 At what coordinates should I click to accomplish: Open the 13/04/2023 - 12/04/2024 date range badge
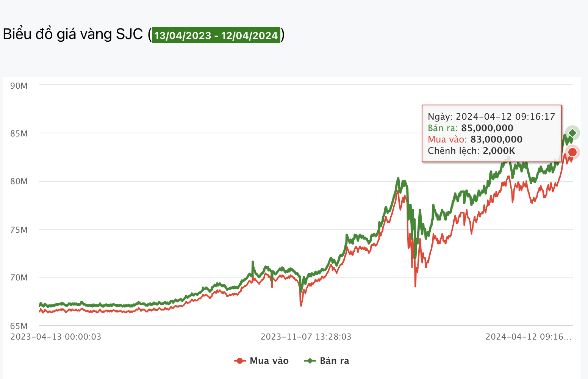pos(216,35)
